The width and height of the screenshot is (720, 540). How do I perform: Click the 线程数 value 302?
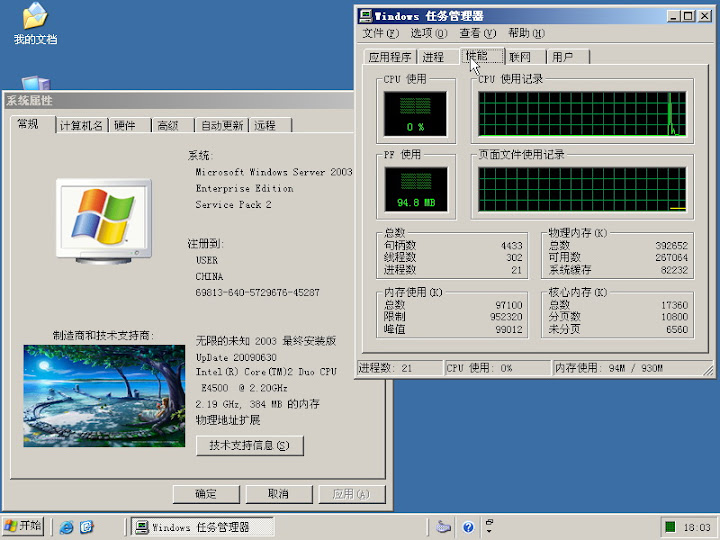[x=514, y=258]
